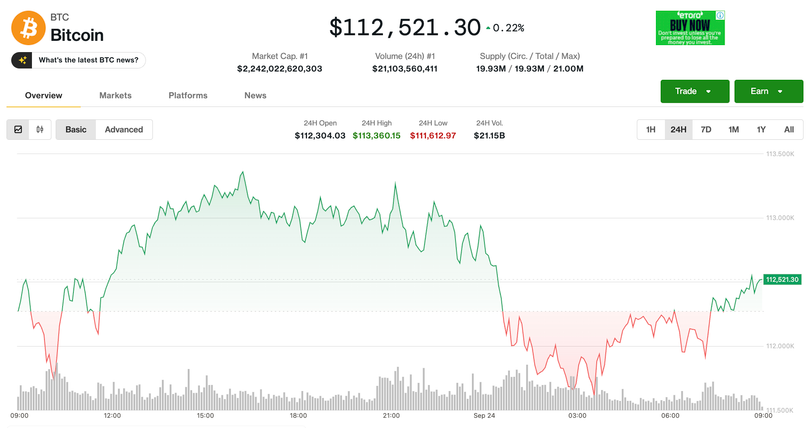Switch to the News tab
Viewport: 810px width, 428px height.
pyautogui.click(x=255, y=95)
